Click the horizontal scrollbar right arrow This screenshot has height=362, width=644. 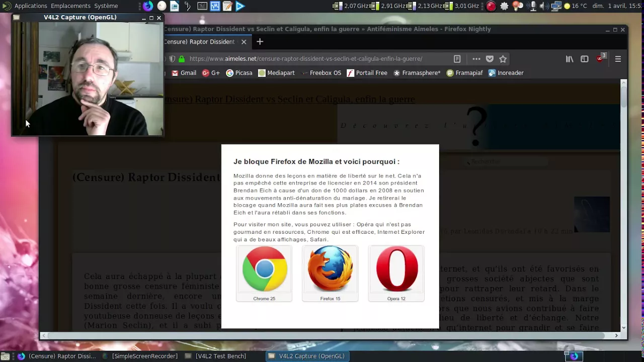coord(616,335)
